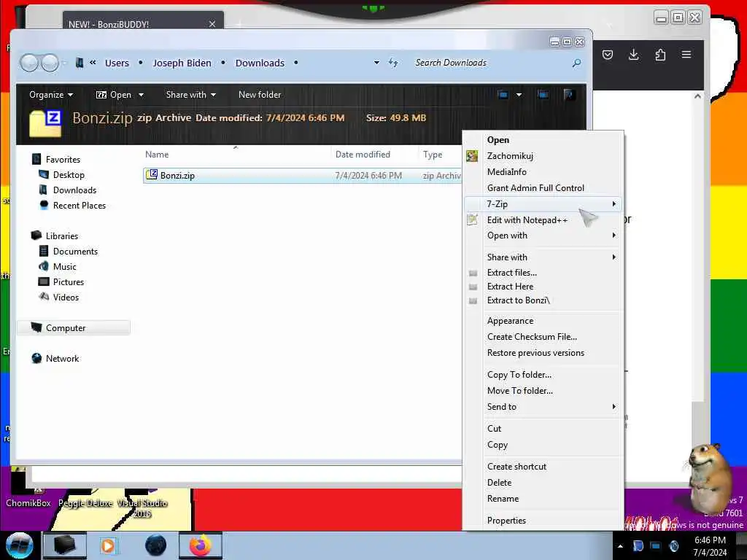Click the Forward navigation button in Explorer
This screenshot has height=560, width=747.
50,63
